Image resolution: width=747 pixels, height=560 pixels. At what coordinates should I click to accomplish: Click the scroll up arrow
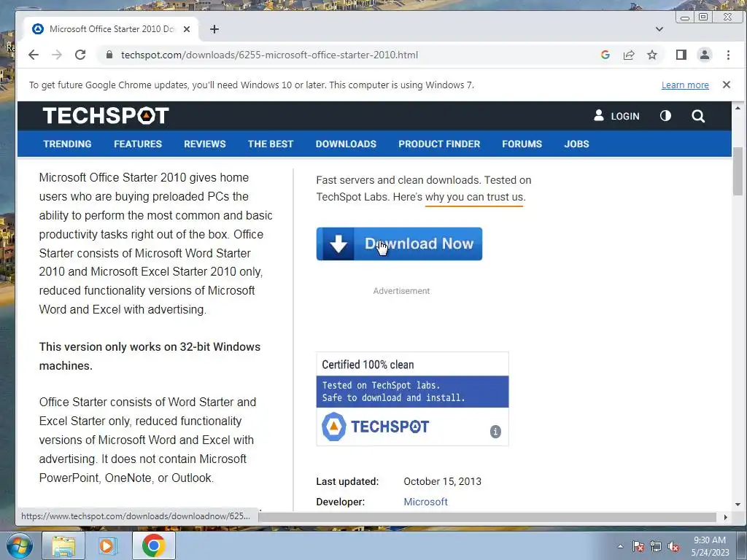pyautogui.click(x=738, y=108)
